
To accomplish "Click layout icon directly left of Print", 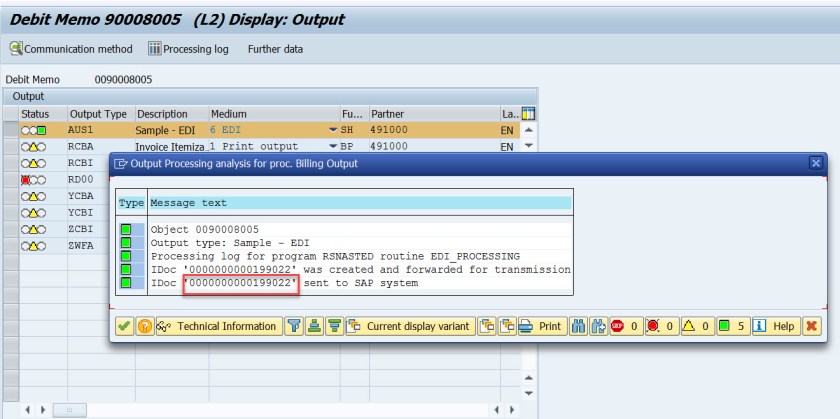I will coord(507,326).
